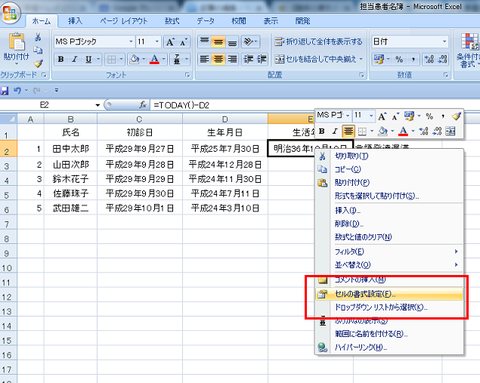Click the Borders icon in ribbon Font group

pyautogui.click(x=112, y=59)
